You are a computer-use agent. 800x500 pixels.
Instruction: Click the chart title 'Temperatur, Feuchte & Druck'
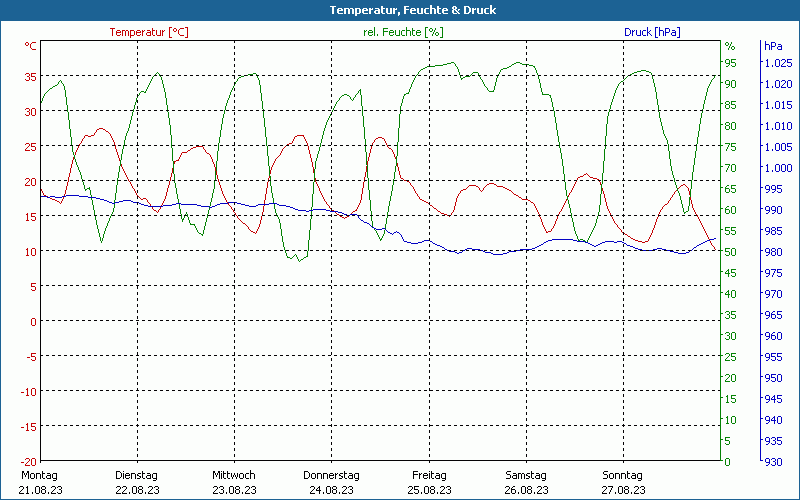coord(413,10)
